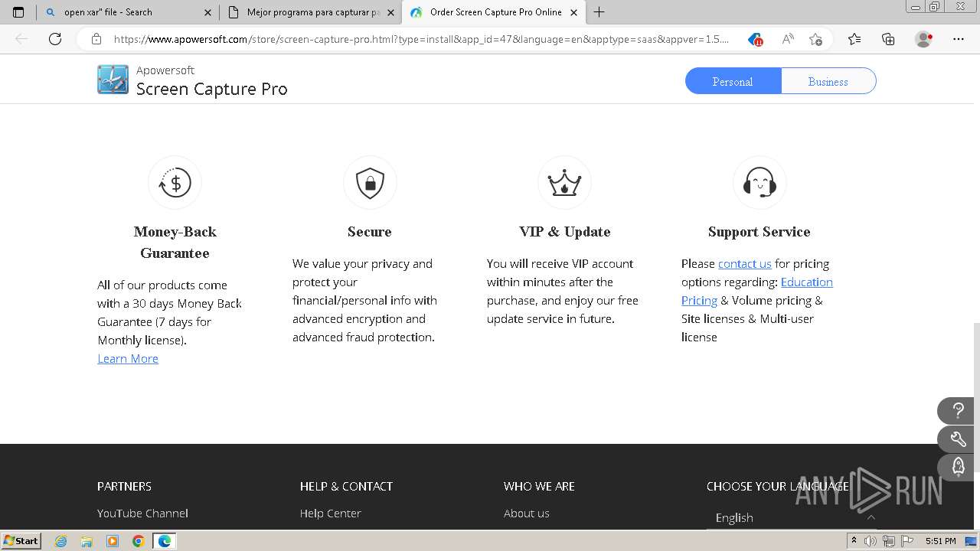Expand the English language dropdown
The image size is (980, 551).
792,518
